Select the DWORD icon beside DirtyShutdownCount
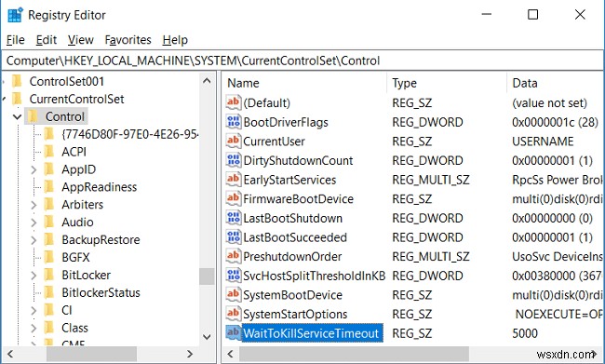 click(234, 159)
